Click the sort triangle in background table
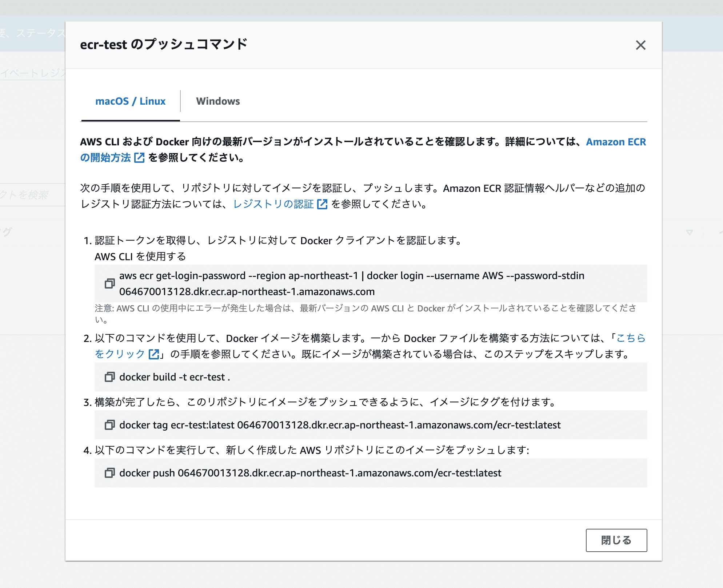Image resolution: width=723 pixels, height=588 pixels. [x=689, y=232]
